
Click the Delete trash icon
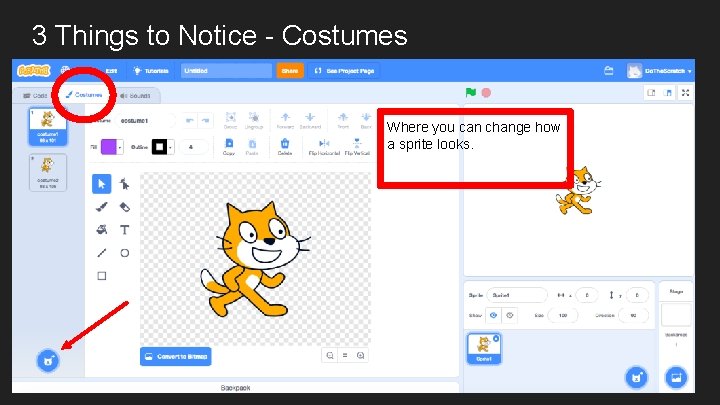pos(285,146)
